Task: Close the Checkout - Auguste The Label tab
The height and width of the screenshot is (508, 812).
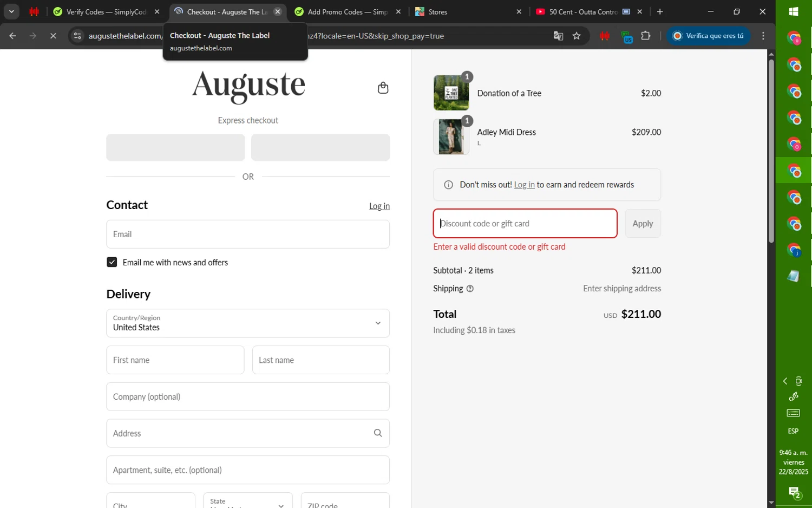Action: pos(278,11)
